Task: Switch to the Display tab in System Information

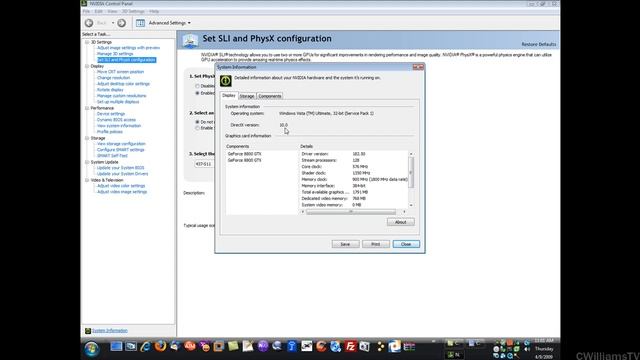Action: pos(229,95)
